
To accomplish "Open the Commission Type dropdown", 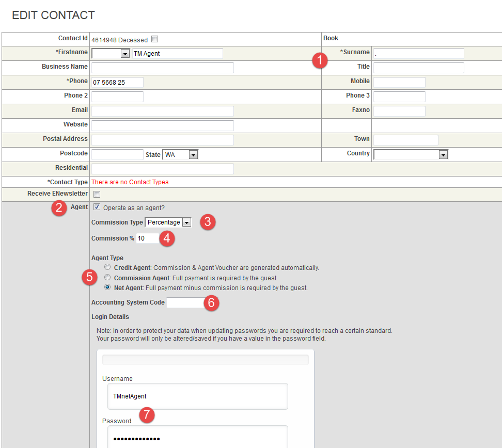I will (168, 222).
